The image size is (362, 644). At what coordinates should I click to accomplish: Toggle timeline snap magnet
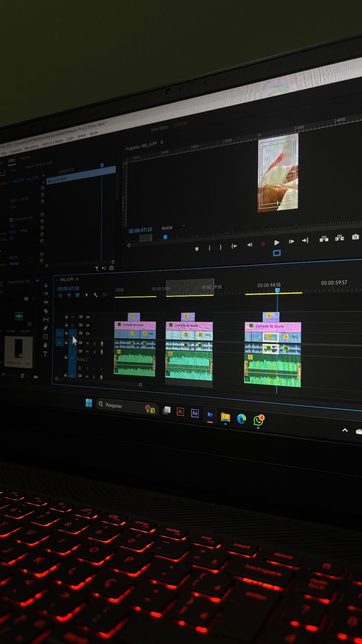[x=69, y=295]
